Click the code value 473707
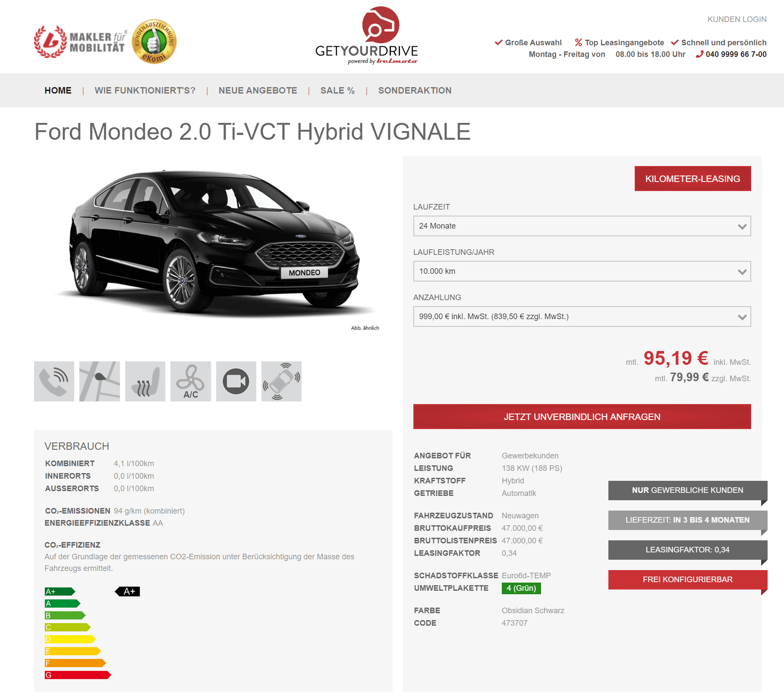 click(x=514, y=623)
